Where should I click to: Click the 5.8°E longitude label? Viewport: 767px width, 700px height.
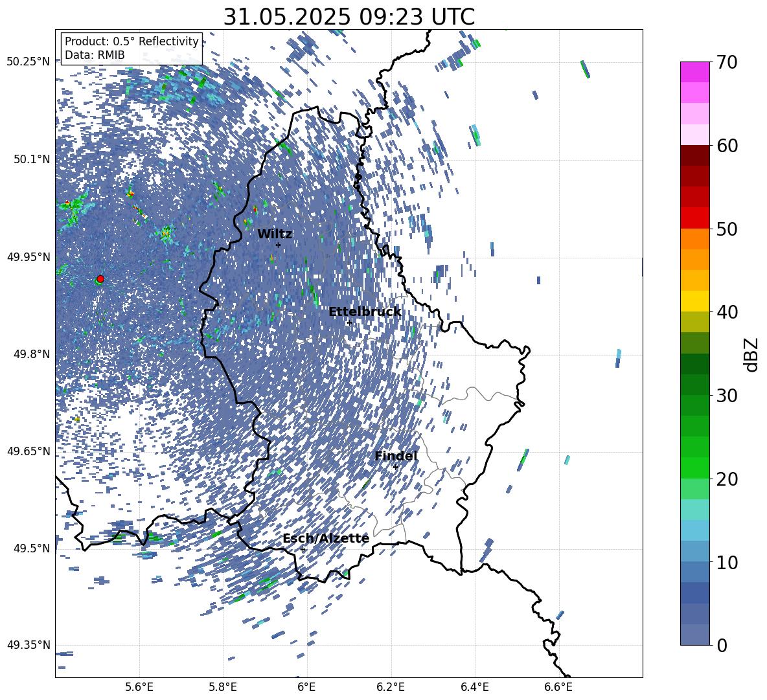coord(223,687)
